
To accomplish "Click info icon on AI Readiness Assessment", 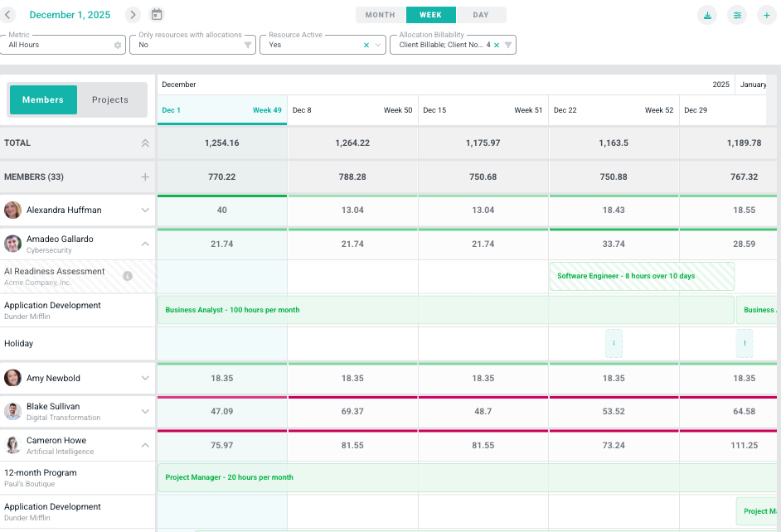I will point(128,276).
